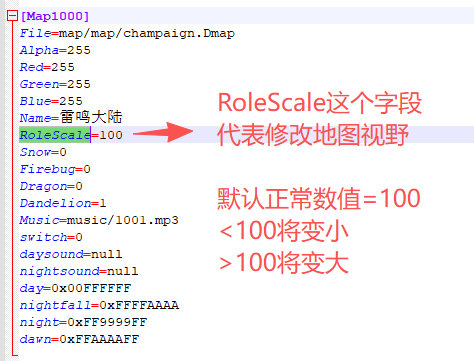
Task: Collapse the [Map1000] section fold marker
Action: click(x=12, y=16)
